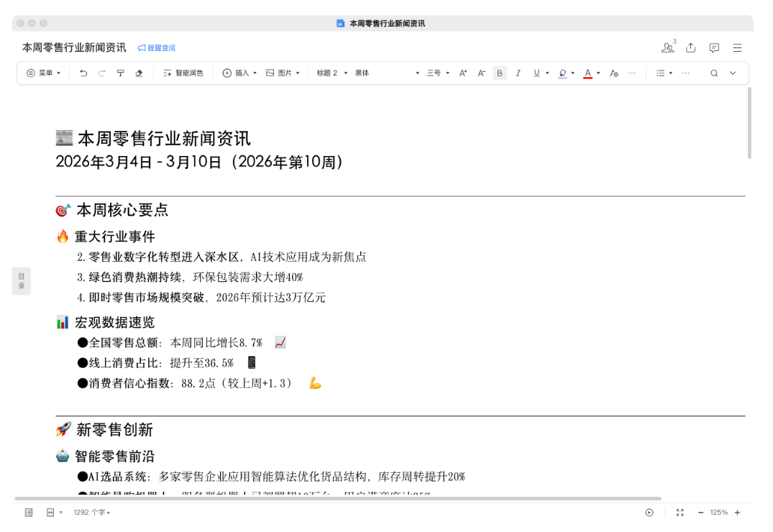The width and height of the screenshot is (773, 532).
Task: Toggle bold formatting
Action: coord(499,73)
